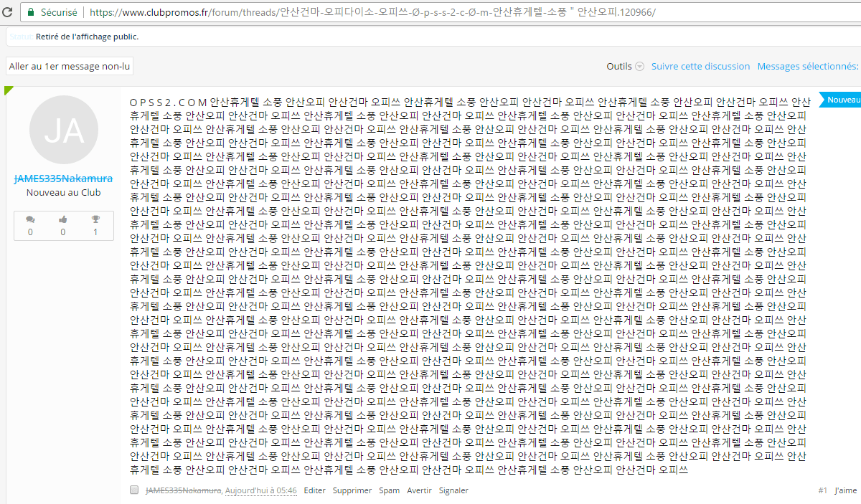The width and height of the screenshot is (861, 504).
Task: Click the thumbs-up likes icon in profile
Action: pos(62,219)
